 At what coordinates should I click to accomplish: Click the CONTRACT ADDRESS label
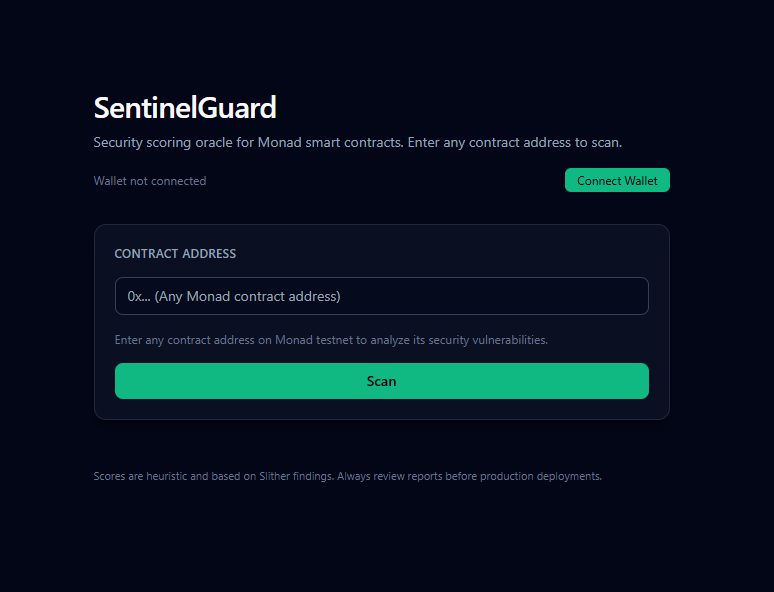tap(175, 254)
